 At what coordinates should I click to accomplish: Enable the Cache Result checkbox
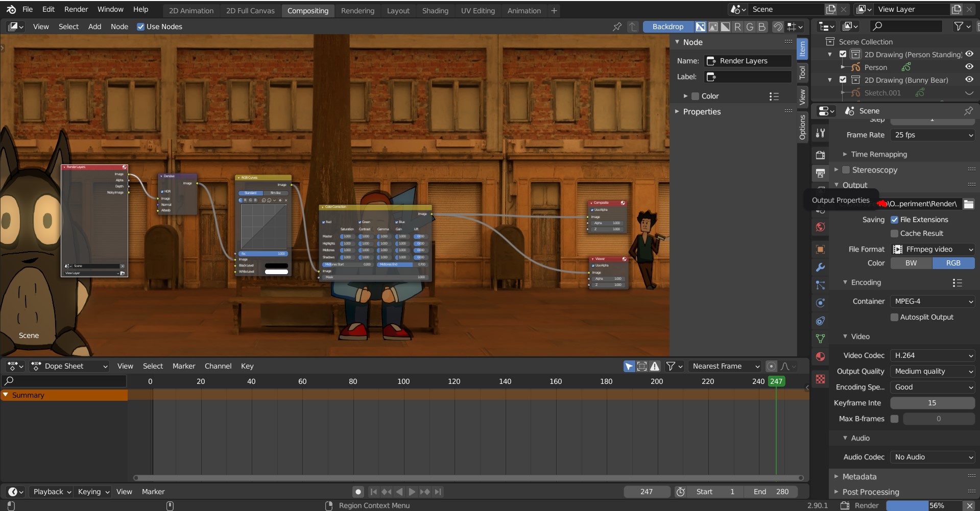pos(894,233)
